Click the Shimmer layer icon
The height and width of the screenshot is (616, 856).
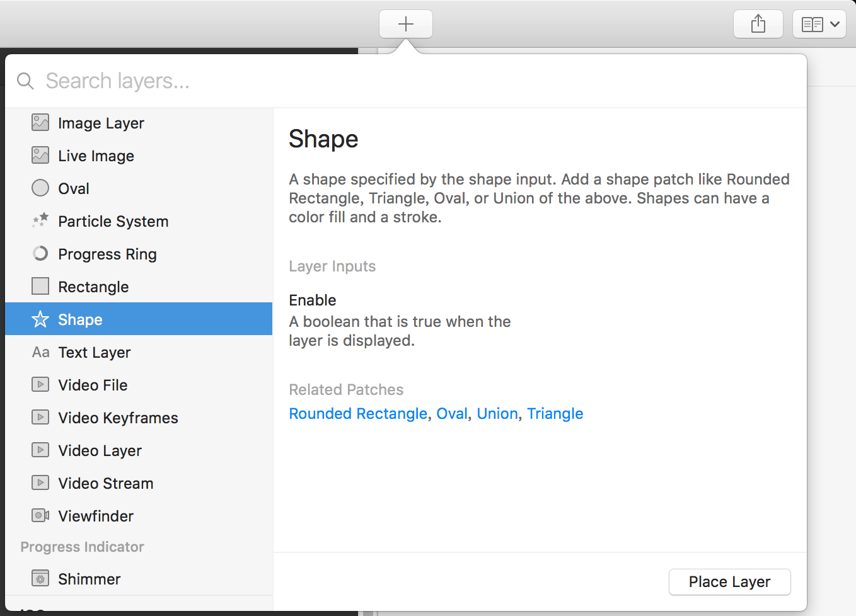[x=40, y=579]
